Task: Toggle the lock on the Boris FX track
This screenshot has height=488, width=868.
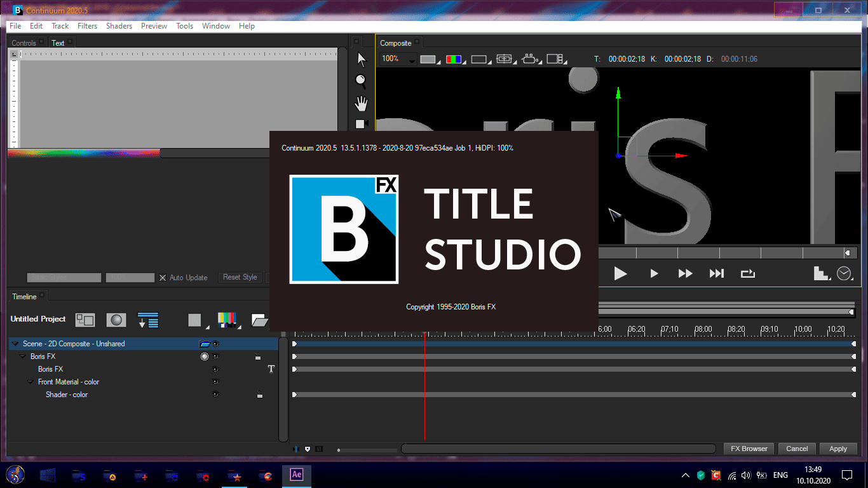Action: (258, 356)
